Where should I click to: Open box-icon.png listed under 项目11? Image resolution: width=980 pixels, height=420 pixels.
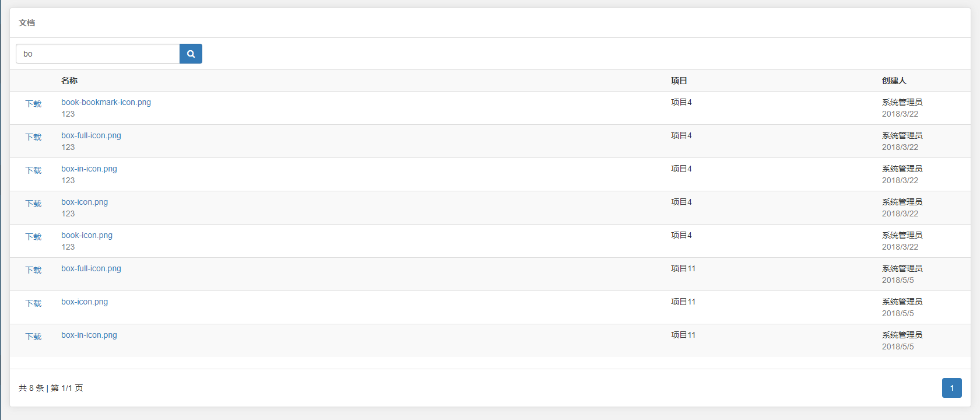(85, 302)
